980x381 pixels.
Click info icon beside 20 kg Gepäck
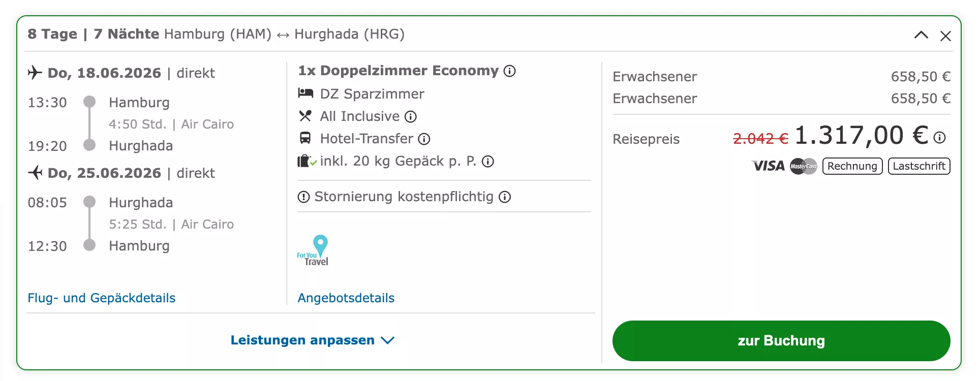pos(488,162)
